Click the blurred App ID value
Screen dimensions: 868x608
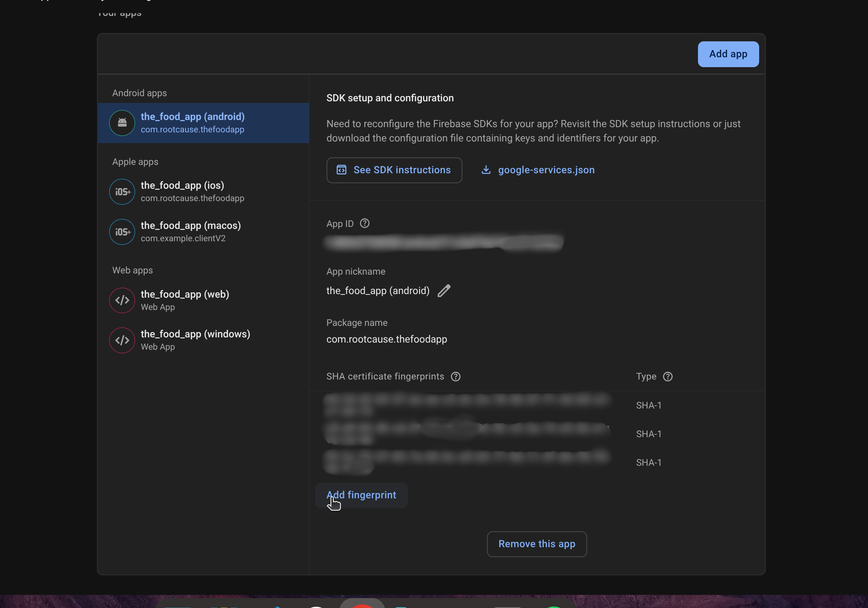444,242
